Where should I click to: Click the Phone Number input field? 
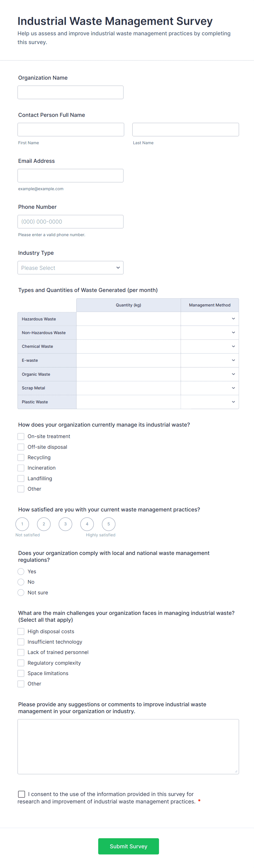(70, 221)
